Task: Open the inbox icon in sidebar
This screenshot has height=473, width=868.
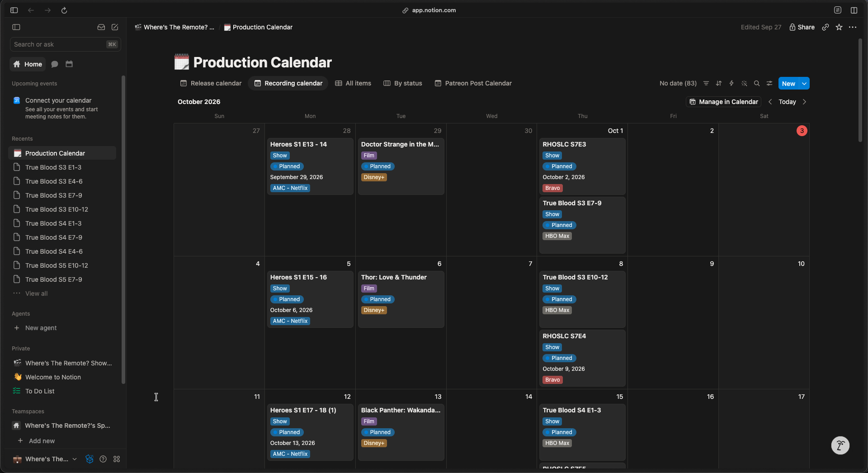Action: [101, 27]
